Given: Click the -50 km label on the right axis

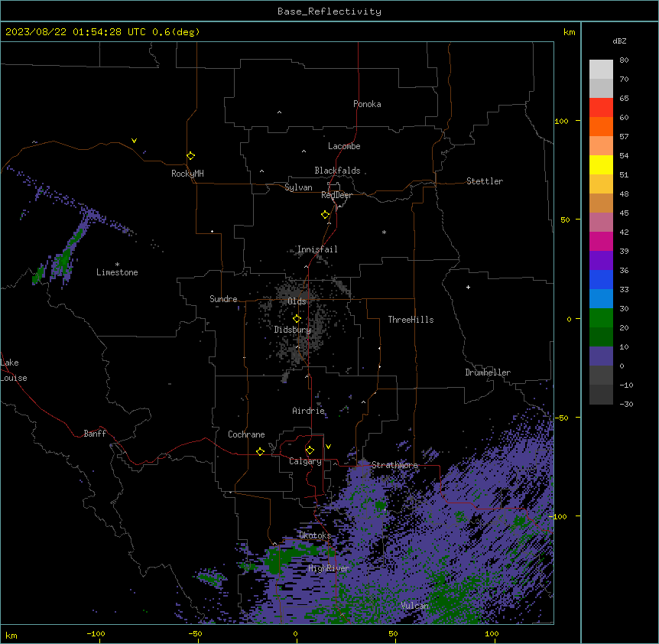Looking at the screenshot, I should click(561, 418).
